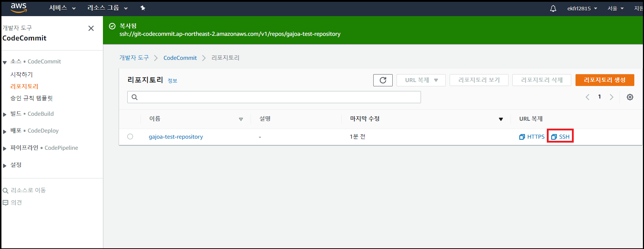Click the 설명 column header
Image resolution: width=644 pixels, height=249 pixels.
(265, 119)
